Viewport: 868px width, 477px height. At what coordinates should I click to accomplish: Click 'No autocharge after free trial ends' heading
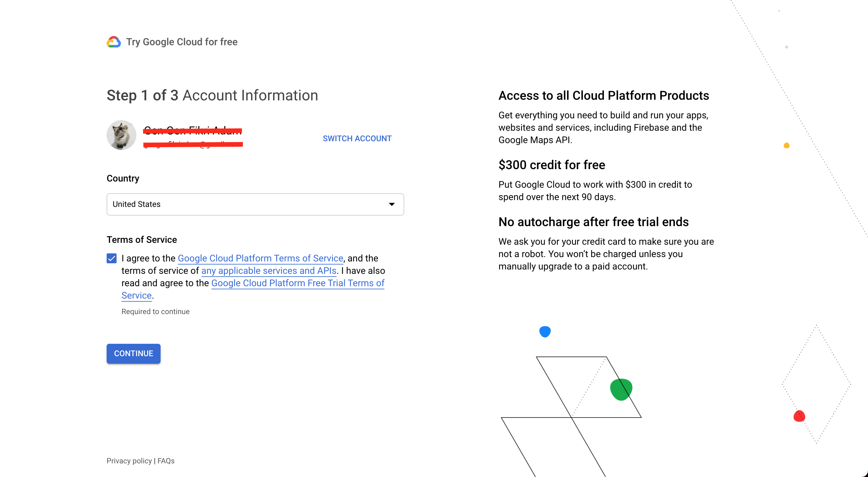click(x=593, y=222)
